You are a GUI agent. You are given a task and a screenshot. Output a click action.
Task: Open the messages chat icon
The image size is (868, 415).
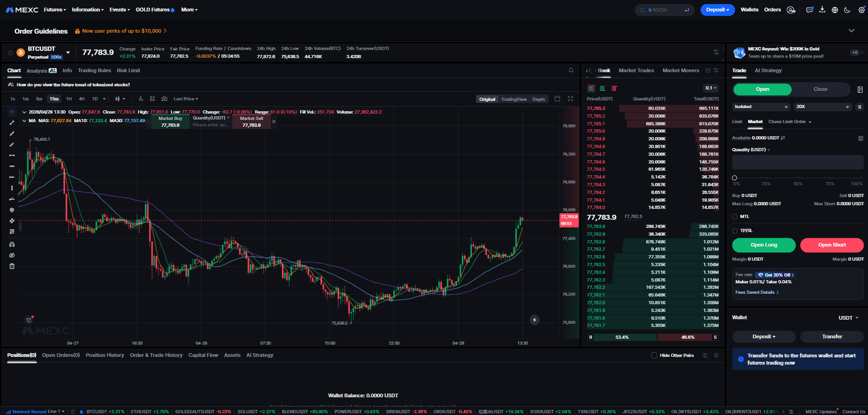point(809,10)
